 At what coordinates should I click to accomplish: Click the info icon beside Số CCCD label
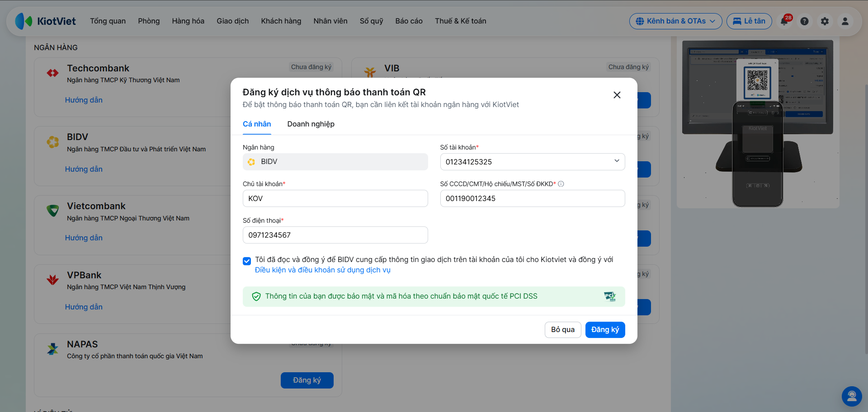[x=561, y=184]
